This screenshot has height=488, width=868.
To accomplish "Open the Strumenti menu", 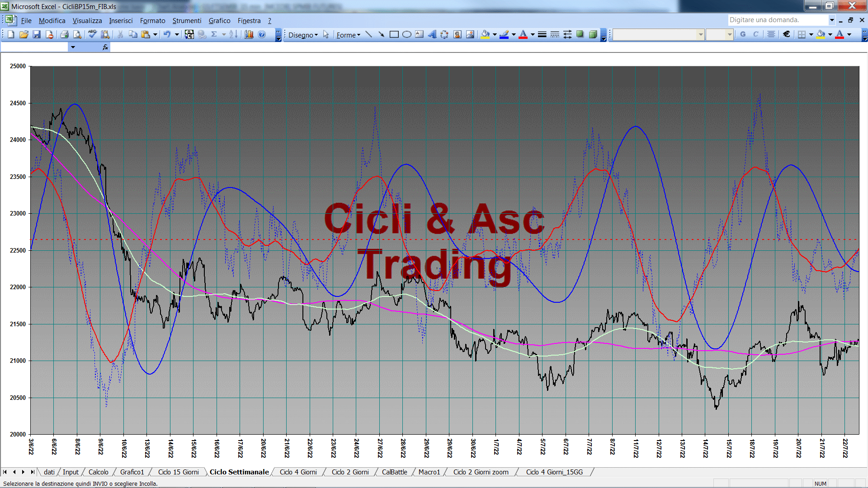I will coord(187,21).
